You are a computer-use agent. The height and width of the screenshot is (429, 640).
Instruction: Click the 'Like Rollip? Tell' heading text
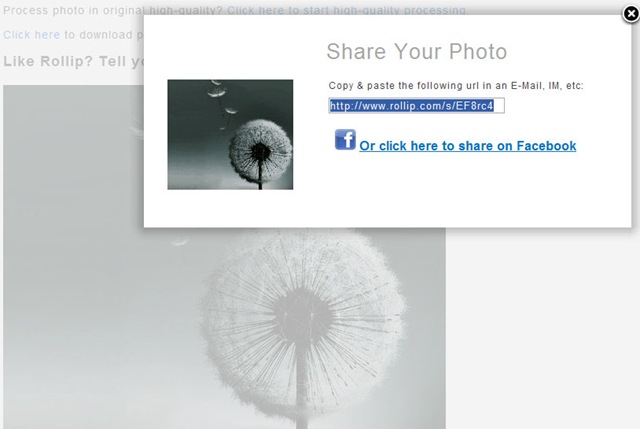tap(73, 61)
